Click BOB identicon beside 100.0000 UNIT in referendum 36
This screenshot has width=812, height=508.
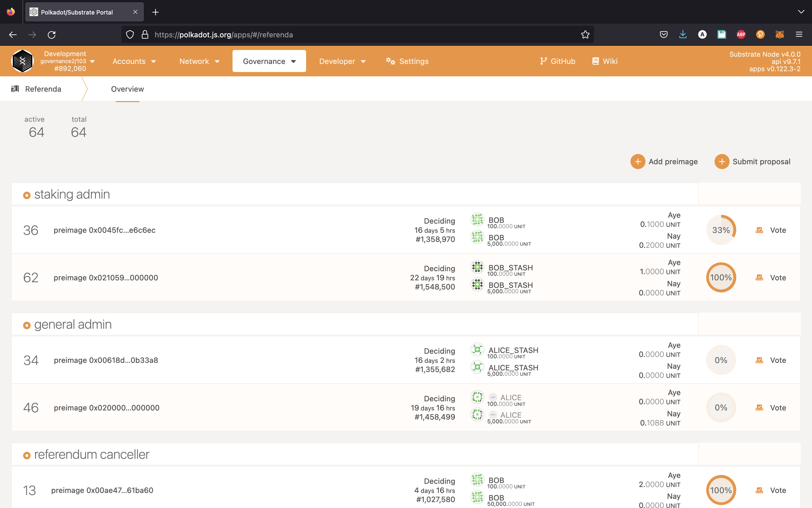tap(477, 219)
